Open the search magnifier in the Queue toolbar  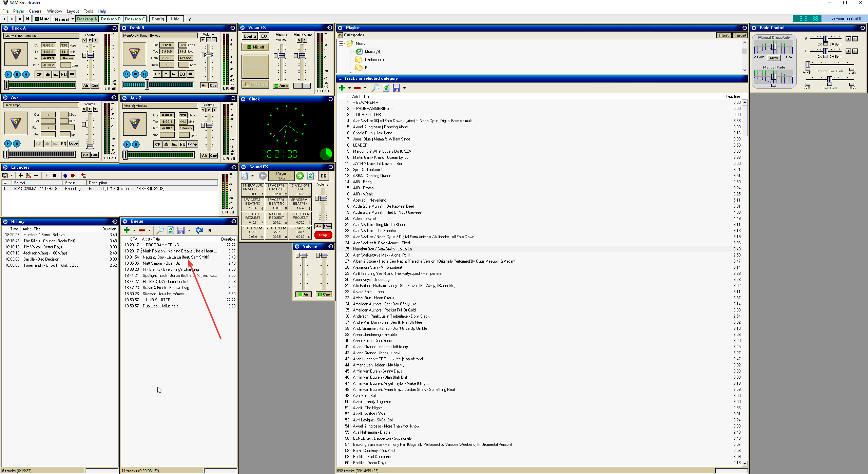pos(160,230)
